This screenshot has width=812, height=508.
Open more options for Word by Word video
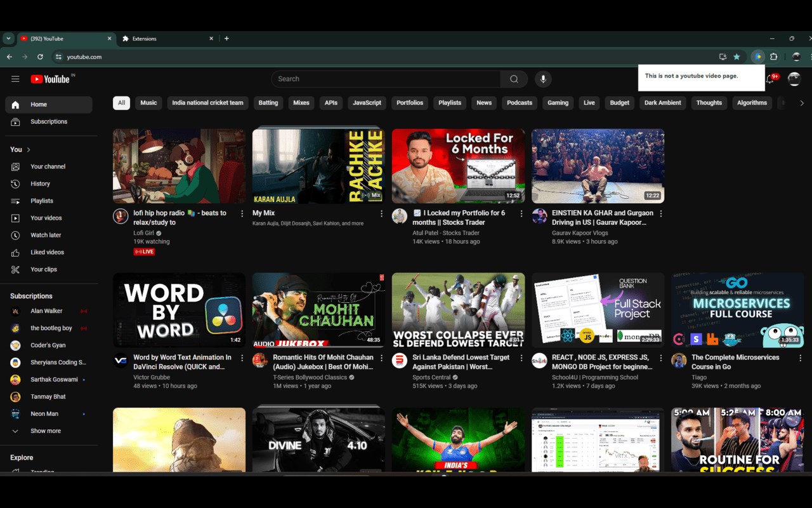242,358
